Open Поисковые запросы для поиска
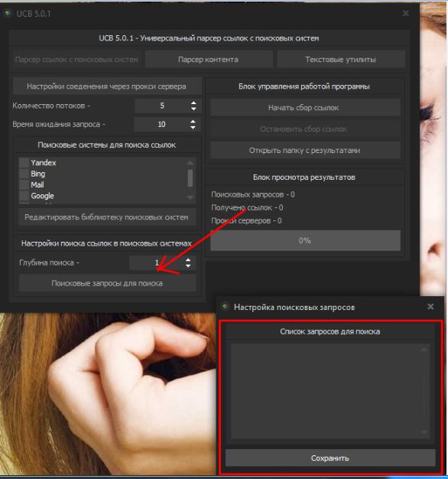The width and height of the screenshot is (448, 479). 107,283
